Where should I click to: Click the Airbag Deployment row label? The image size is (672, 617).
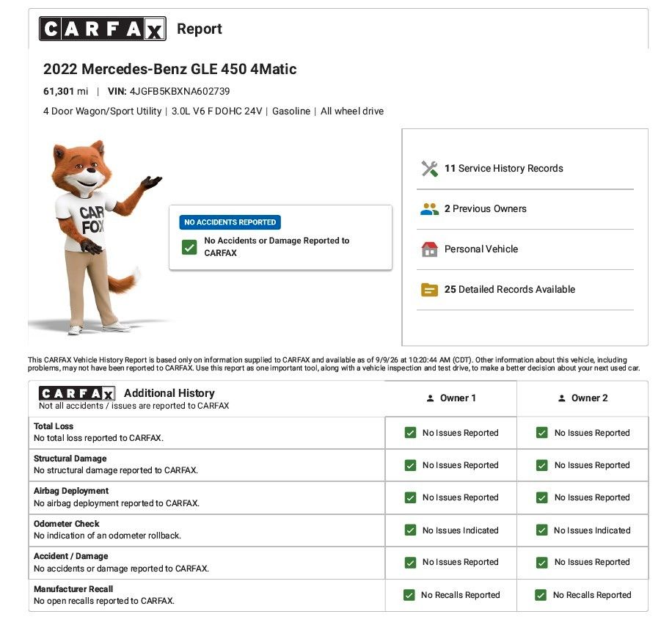coord(71,491)
